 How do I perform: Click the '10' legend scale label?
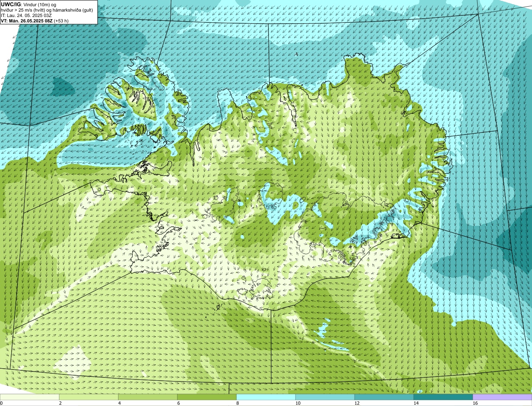298,403
